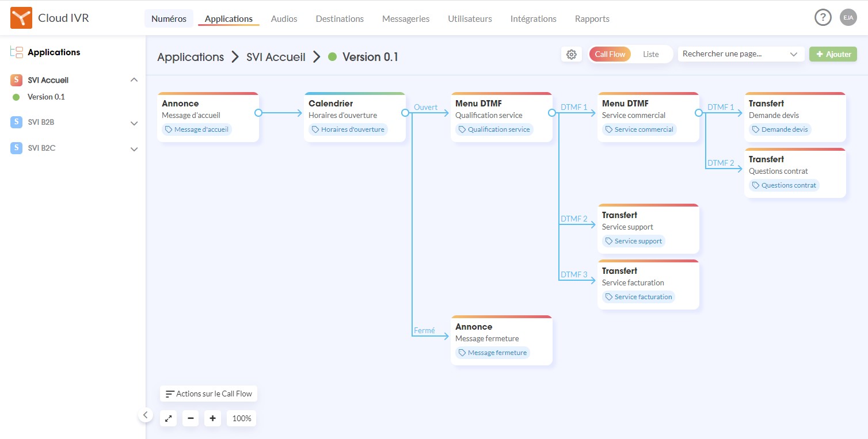Click the Ajouter button

coord(833,54)
